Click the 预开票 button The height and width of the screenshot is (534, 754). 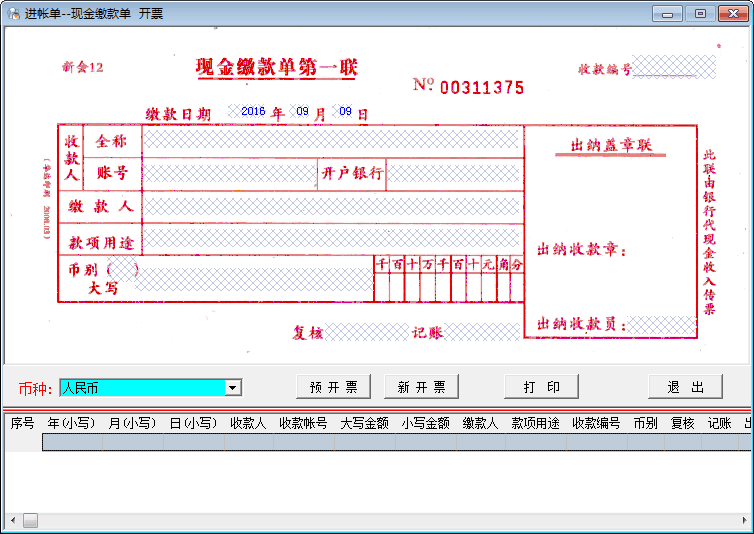pyautogui.click(x=333, y=387)
